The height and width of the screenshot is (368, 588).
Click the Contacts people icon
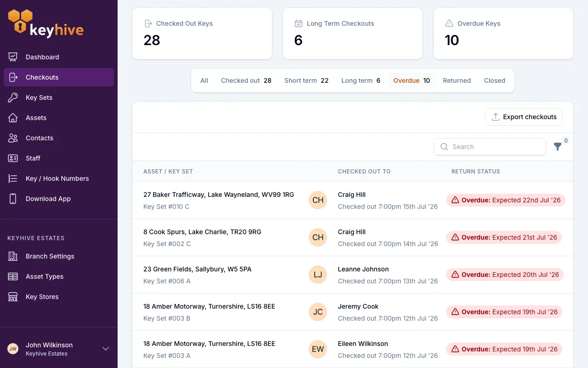(13, 138)
